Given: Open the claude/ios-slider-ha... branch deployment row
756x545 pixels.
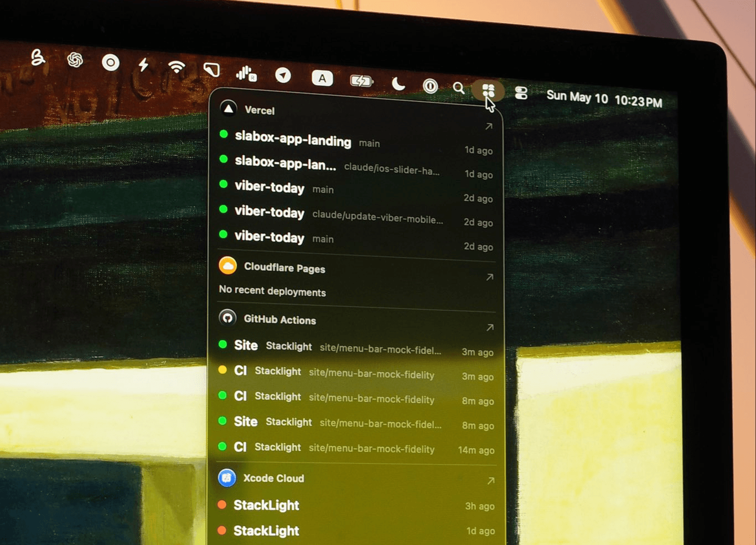Looking at the screenshot, I should (356, 167).
